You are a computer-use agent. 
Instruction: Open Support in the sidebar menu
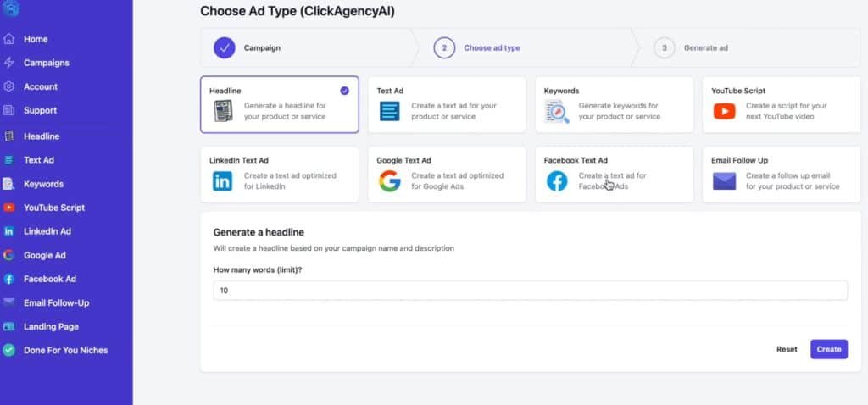point(40,111)
